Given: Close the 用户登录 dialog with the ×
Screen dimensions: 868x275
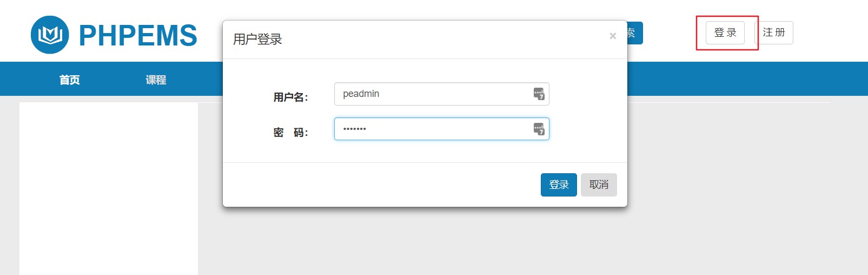Looking at the screenshot, I should (x=613, y=36).
